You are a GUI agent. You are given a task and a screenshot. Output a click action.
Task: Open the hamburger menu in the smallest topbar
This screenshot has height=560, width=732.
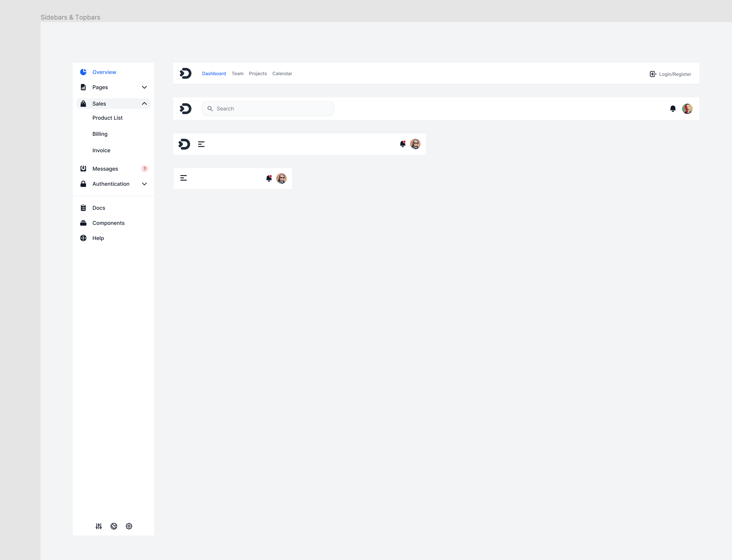coord(184,178)
